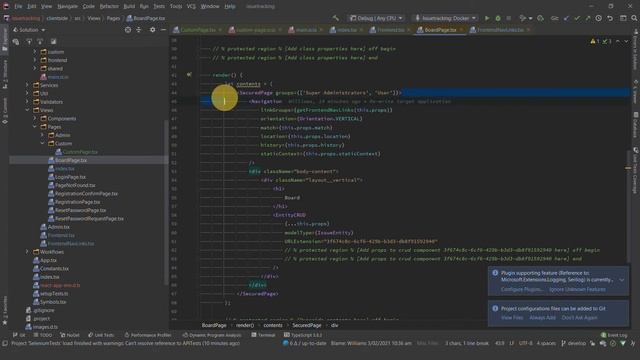
Task: Expand the Validators folder
Action: pos(27,102)
